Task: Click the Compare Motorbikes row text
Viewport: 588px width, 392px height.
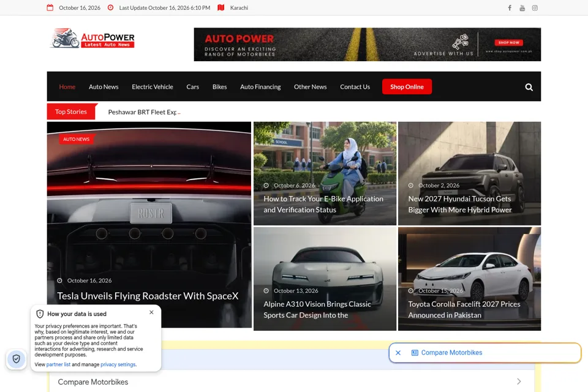Action: pos(93,382)
